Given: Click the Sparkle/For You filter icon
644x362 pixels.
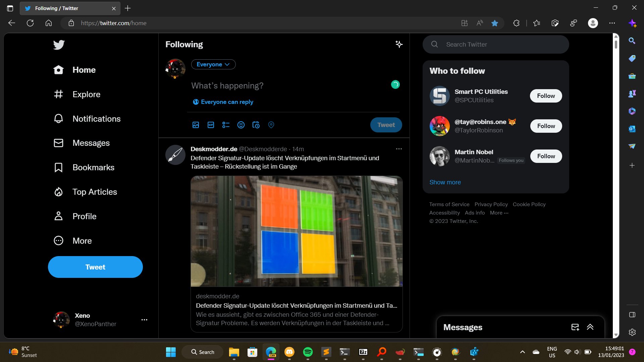Looking at the screenshot, I should tap(398, 44).
